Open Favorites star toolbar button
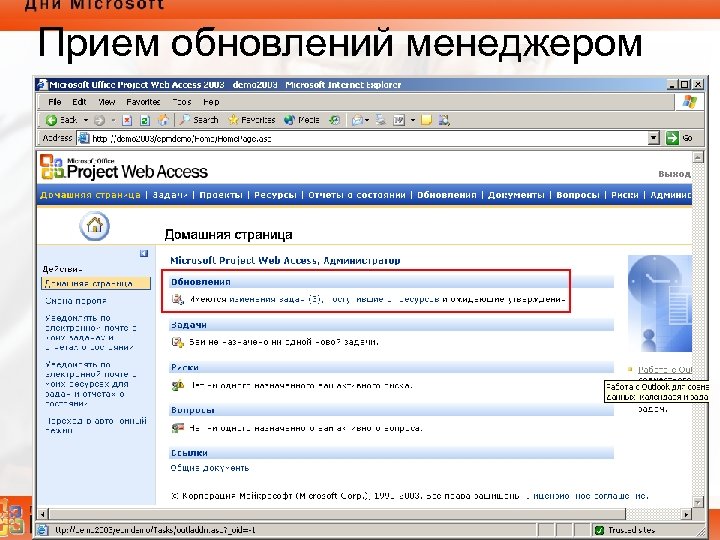 click(x=252, y=120)
